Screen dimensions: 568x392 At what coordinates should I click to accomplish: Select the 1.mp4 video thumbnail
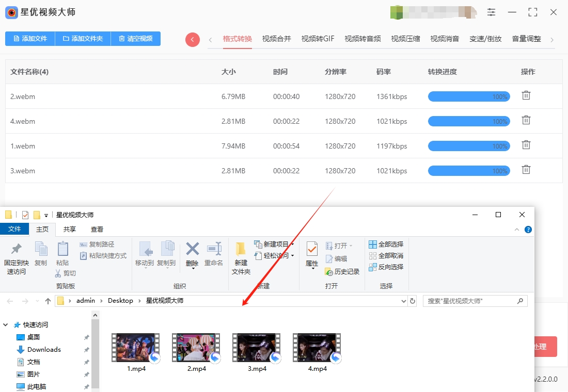136,348
